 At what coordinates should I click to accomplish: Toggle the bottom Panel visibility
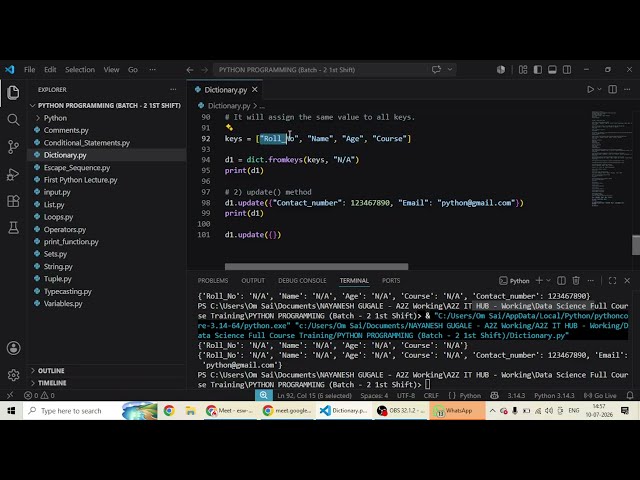pyautogui.click(x=552, y=70)
